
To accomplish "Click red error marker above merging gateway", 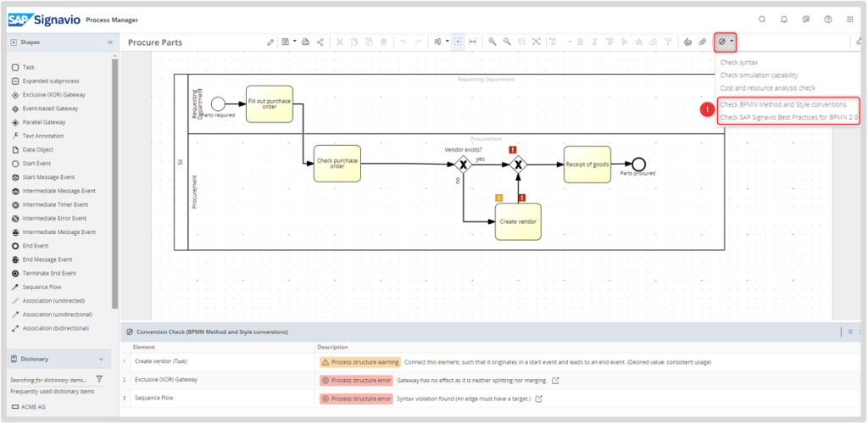I will pyautogui.click(x=513, y=150).
